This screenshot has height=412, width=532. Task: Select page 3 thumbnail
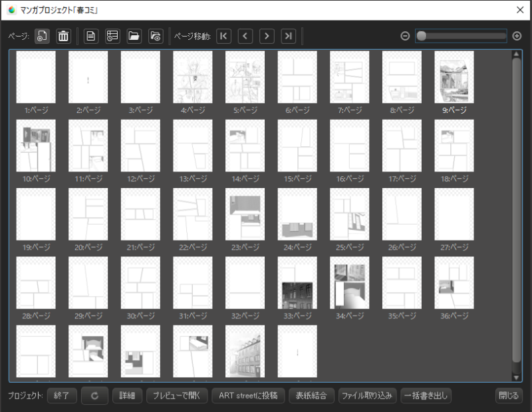140,77
